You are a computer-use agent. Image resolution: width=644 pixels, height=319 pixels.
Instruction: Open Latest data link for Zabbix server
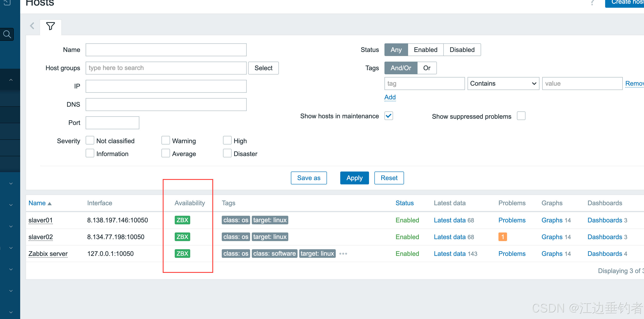click(x=449, y=254)
